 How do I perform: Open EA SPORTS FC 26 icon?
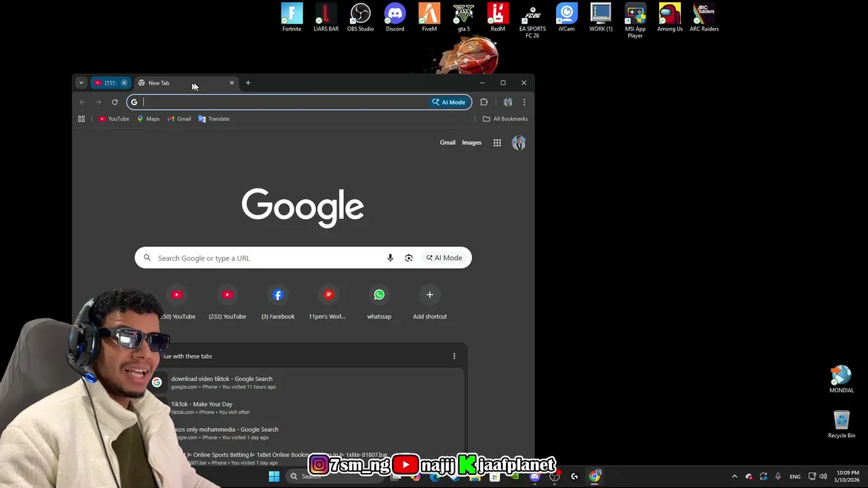click(532, 20)
